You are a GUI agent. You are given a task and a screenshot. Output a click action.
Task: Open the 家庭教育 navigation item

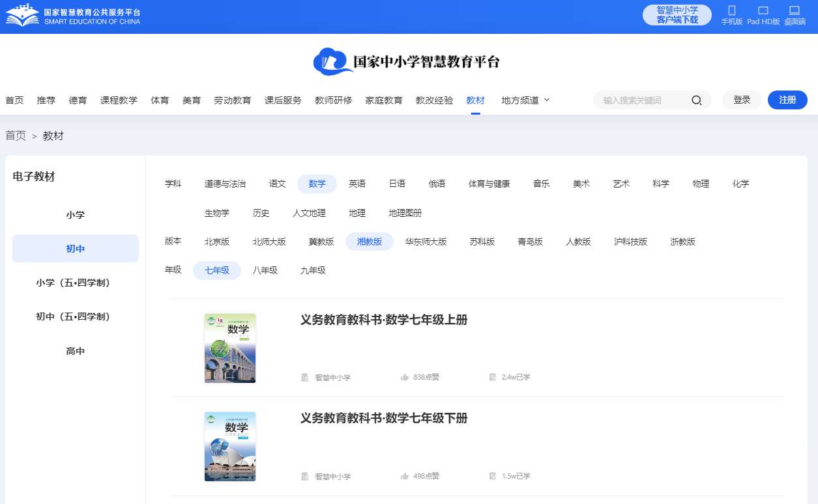tap(384, 100)
